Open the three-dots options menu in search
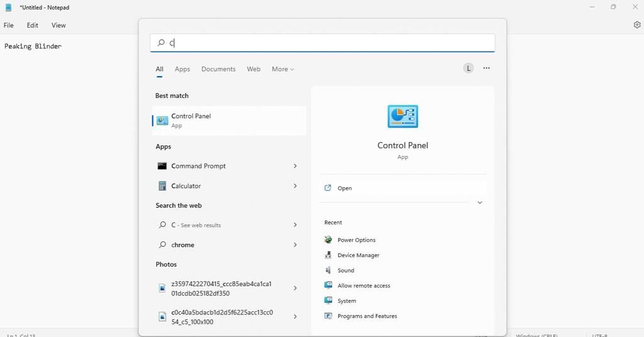 [486, 68]
